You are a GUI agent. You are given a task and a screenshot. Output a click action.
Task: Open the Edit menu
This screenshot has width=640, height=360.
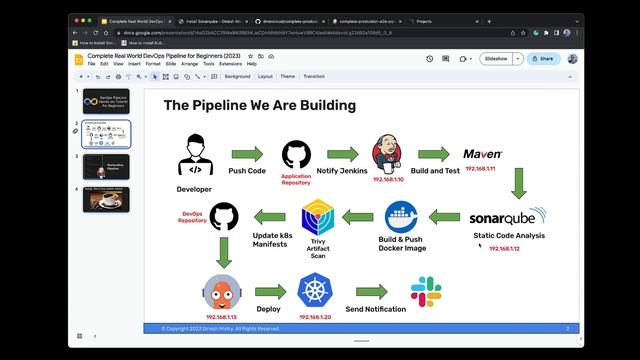tap(104, 64)
